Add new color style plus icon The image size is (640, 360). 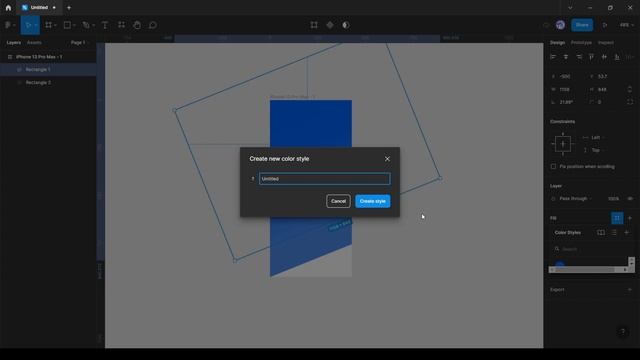(627, 233)
